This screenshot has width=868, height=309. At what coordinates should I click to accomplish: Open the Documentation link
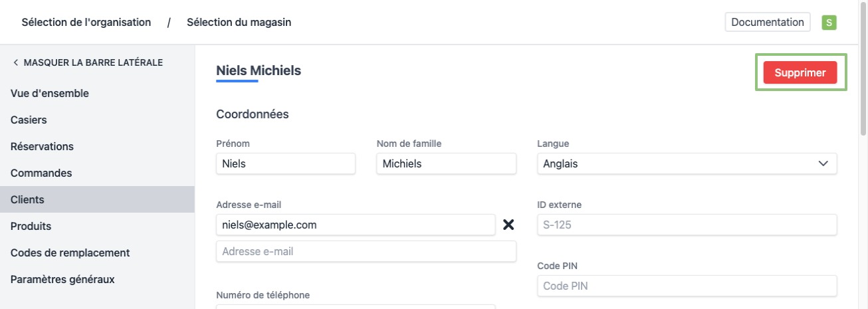pos(767,22)
